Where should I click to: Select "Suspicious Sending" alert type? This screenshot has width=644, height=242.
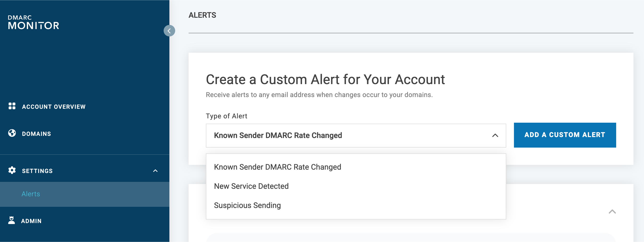pyautogui.click(x=247, y=205)
